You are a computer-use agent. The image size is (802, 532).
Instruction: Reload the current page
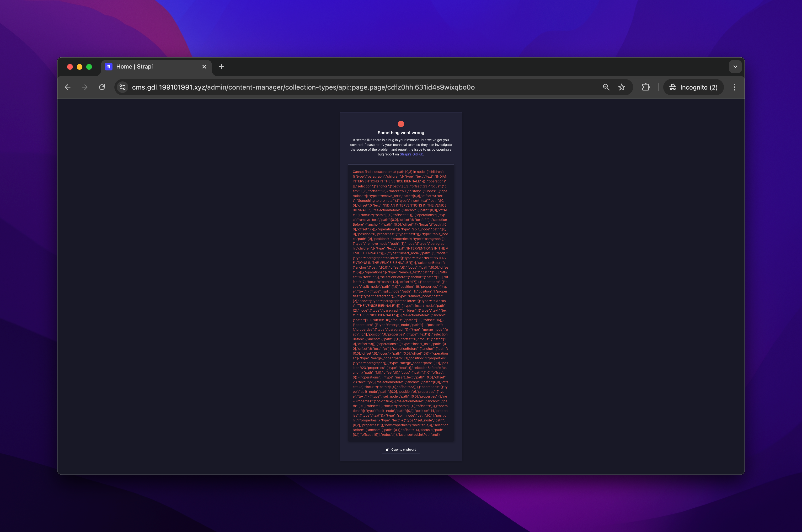[x=102, y=87]
